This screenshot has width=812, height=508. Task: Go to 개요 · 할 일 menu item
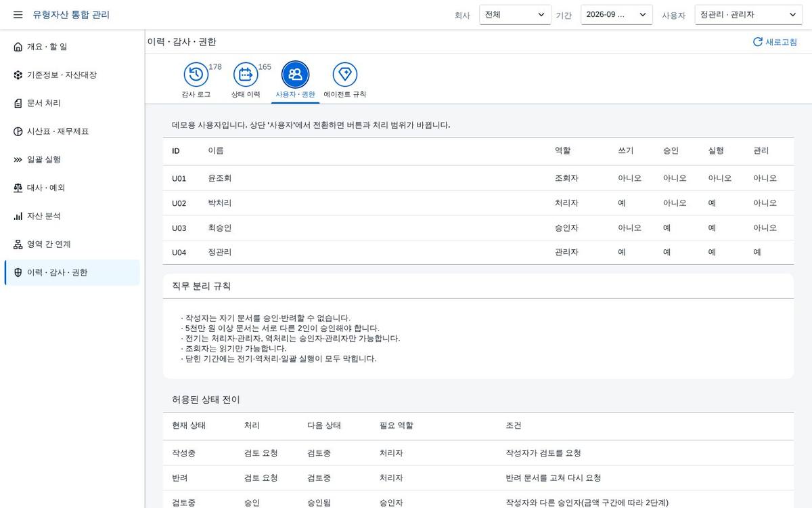72,47
